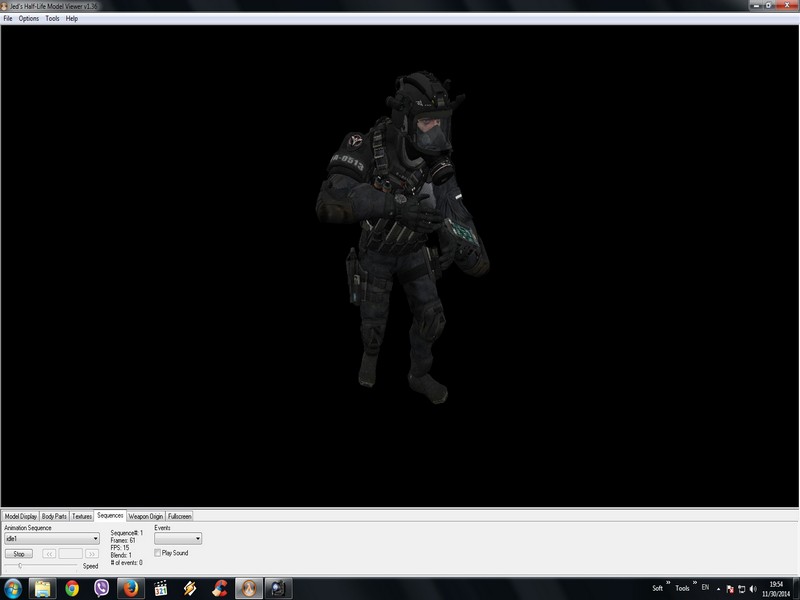Click the 'Speed' label
This screenshot has height=600, width=800.
point(90,566)
